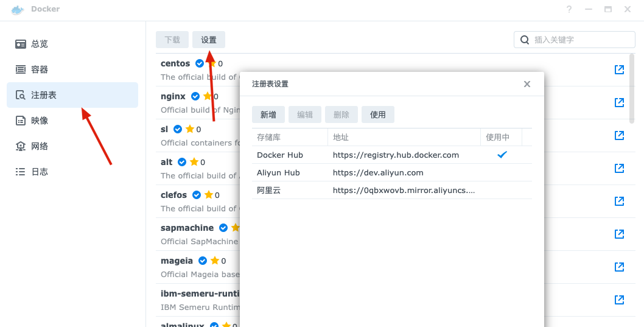The height and width of the screenshot is (327, 644).
Task: Click the keyword search field
Action: click(578, 40)
